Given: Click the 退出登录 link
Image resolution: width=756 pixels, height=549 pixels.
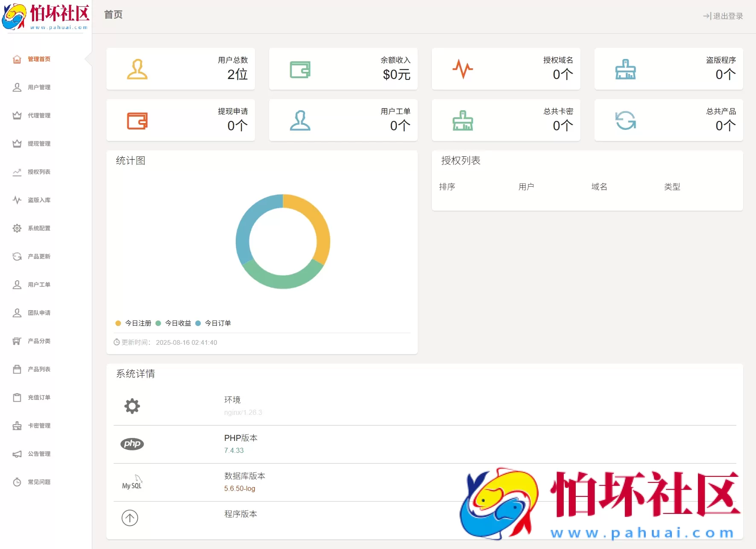Looking at the screenshot, I should (x=723, y=16).
